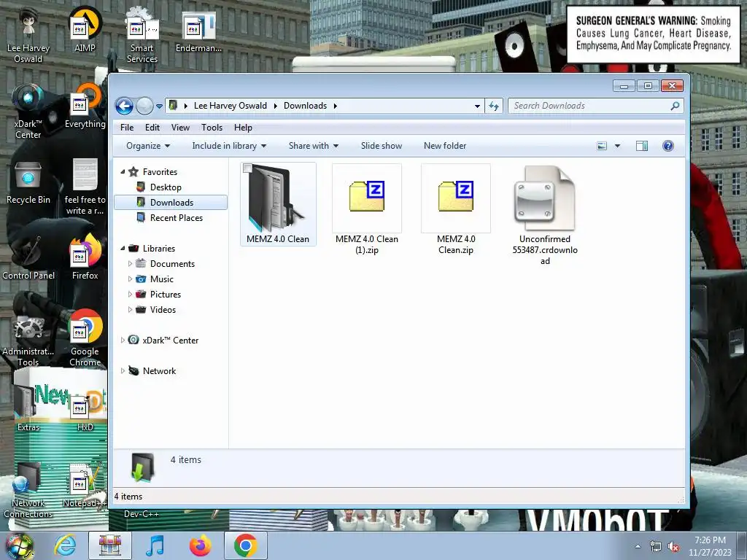The height and width of the screenshot is (560, 747).
Task: Select Network in navigation pane
Action: click(159, 370)
